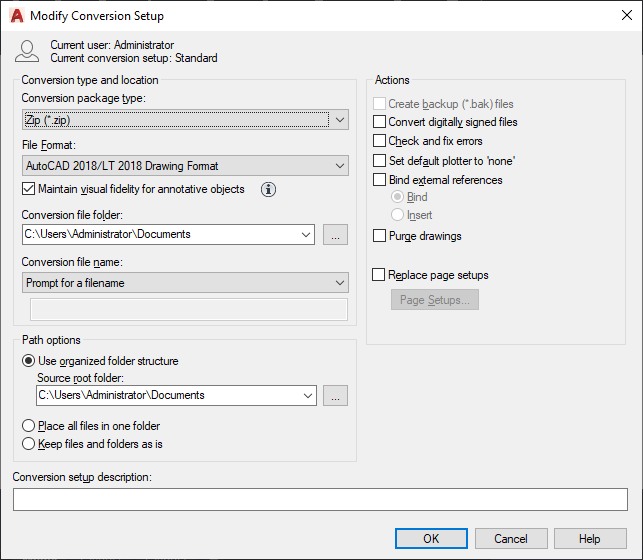Click the Conversion setup description field
The height and width of the screenshot is (560, 643).
point(320,499)
